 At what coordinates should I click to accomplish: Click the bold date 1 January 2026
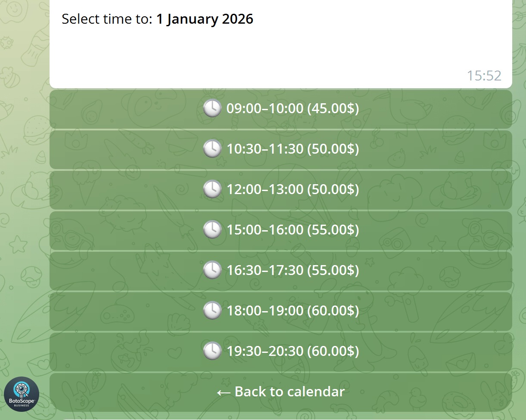coord(205,19)
